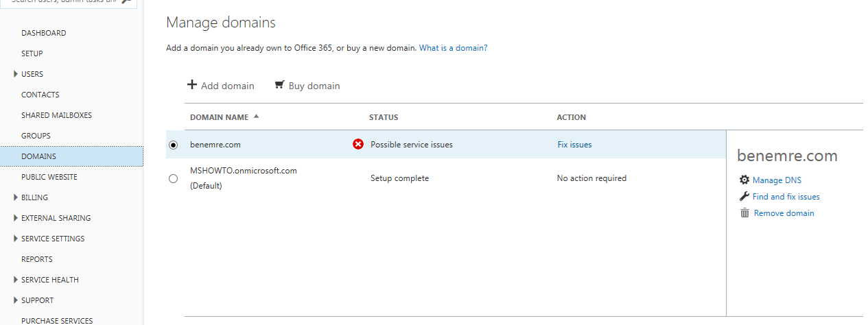The height and width of the screenshot is (325, 868).
Task: Select the benemre.com radio button
Action: pos(173,145)
